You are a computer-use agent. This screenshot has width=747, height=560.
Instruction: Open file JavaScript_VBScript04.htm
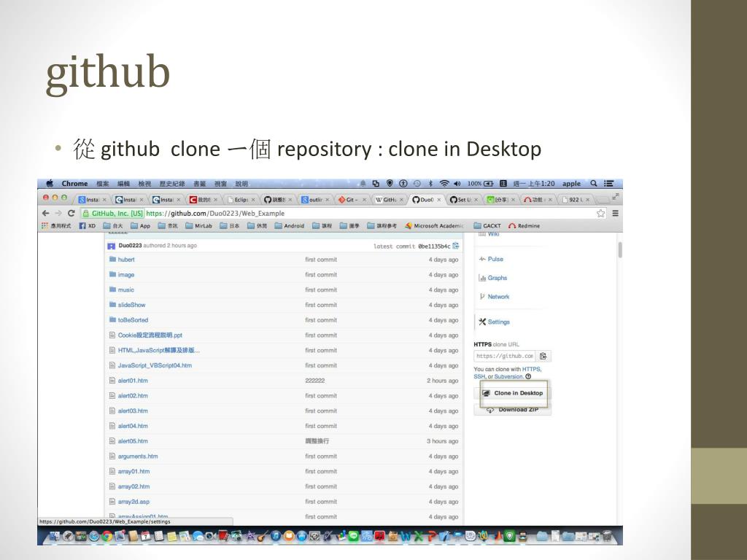(x=155, y=365)
